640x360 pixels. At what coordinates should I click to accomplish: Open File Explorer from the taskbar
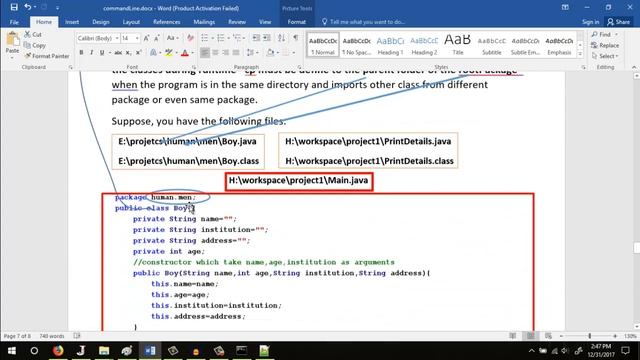[x=104, y=351]
